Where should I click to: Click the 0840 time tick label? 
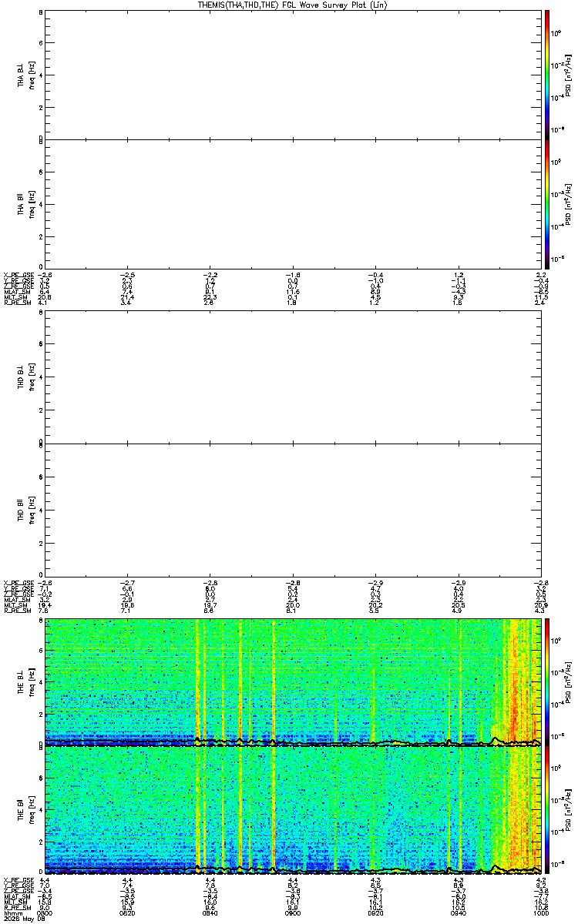[x=210, y=913]
